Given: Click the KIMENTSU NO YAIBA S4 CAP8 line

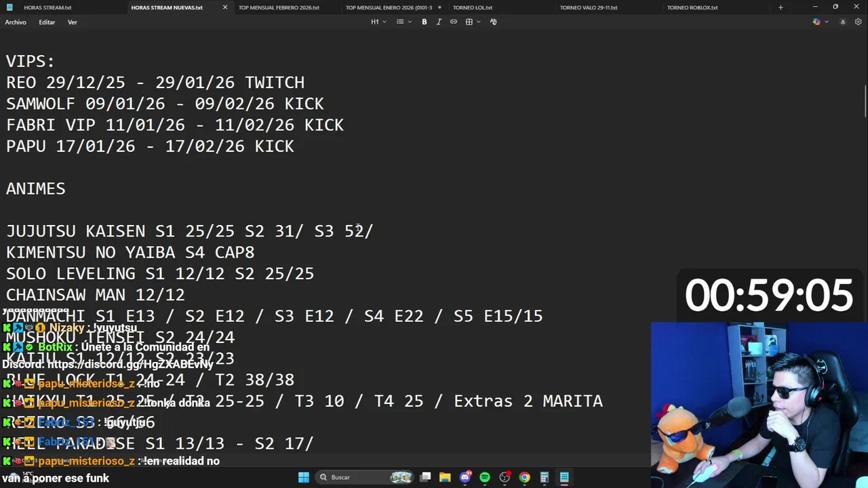Looking at the screenshot, I should coord(130,253).
